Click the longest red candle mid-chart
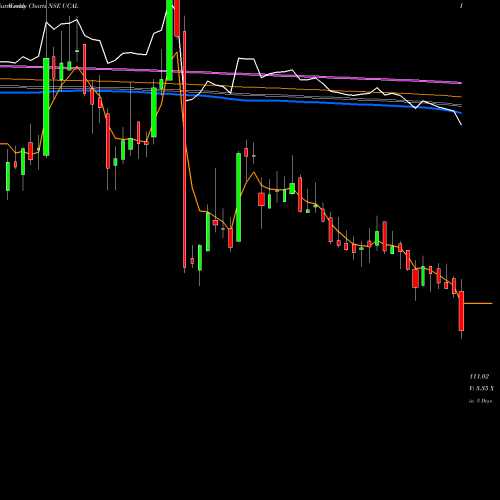 tap(184, 149)
